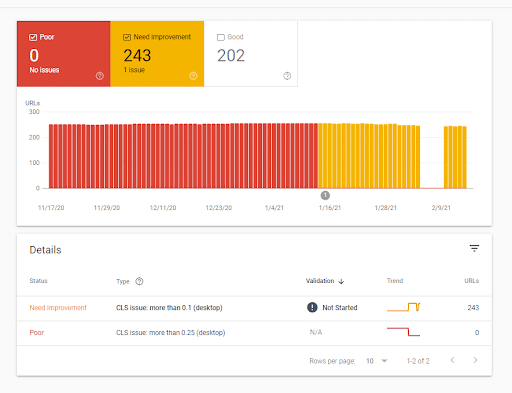Select the Need improvement 243 summary card
Screen dimensions: 512x393
pos(157,54)
